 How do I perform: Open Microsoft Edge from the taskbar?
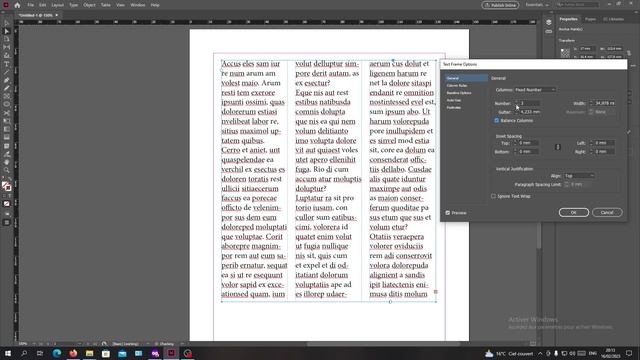tap(57, 353)
